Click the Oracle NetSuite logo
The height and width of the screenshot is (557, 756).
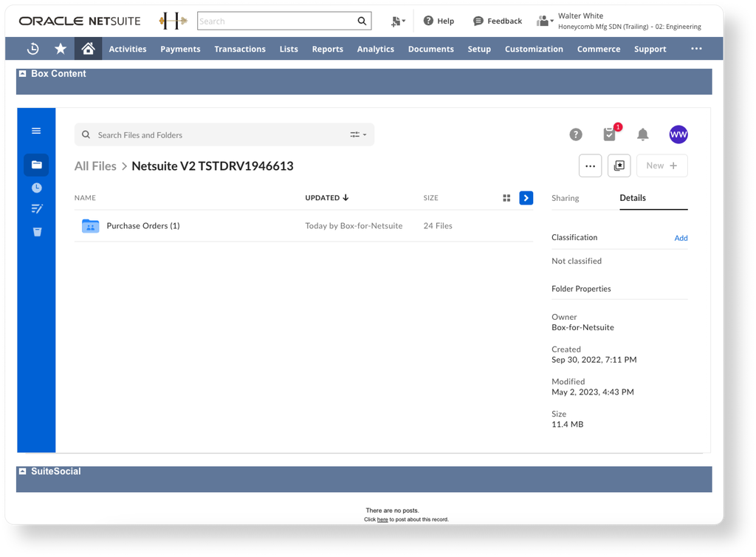click(x=80, y=21)
